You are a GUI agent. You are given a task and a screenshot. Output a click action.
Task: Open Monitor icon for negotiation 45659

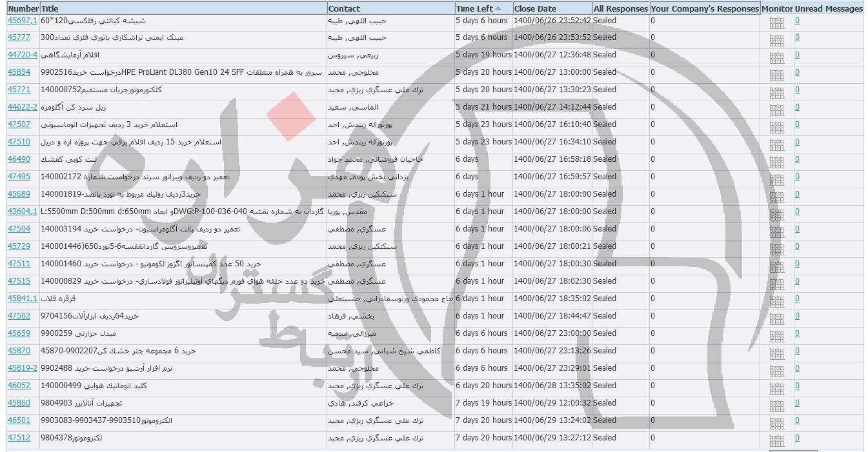click(776, 336)
